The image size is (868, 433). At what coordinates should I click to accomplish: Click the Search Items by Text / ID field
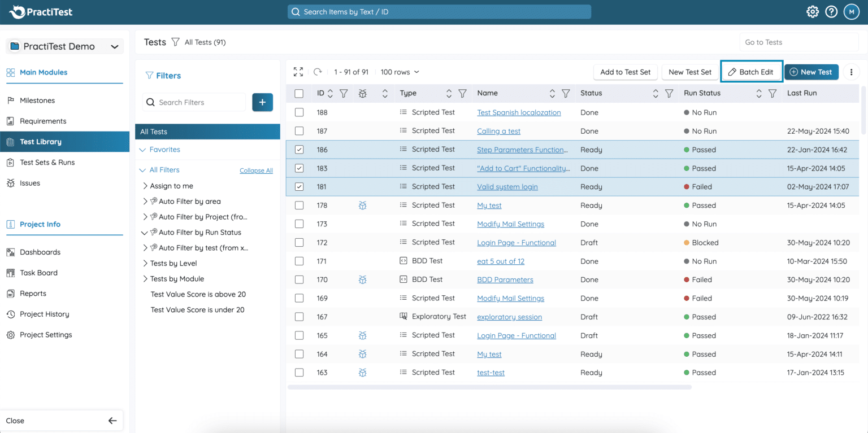pyautogui.click(x=439, y=12)
